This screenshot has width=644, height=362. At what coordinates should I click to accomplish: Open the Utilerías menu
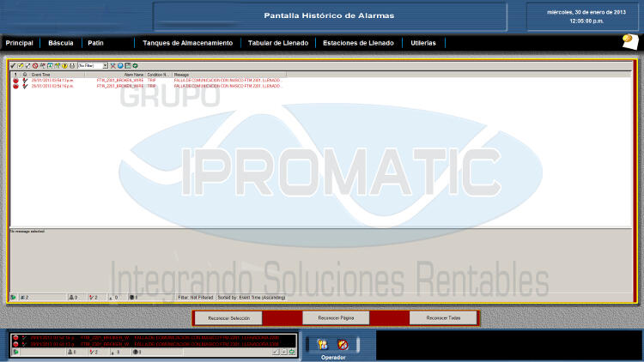(423, 43)
